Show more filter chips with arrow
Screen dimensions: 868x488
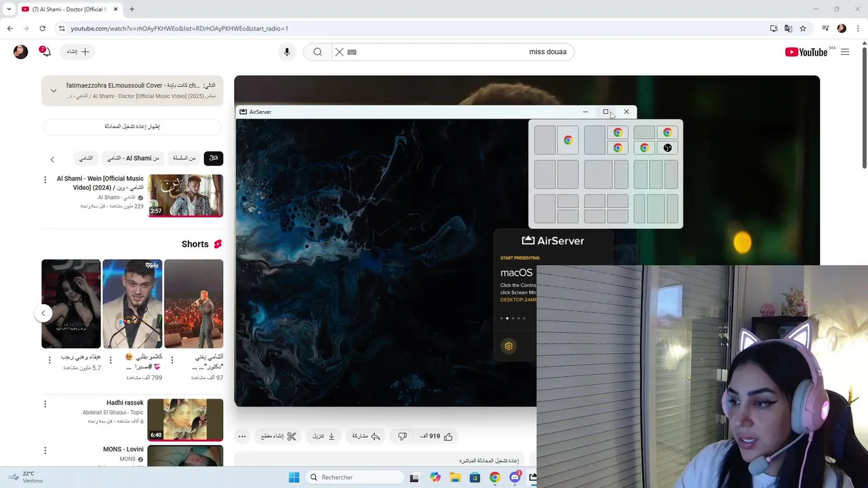tap(52, 159)
